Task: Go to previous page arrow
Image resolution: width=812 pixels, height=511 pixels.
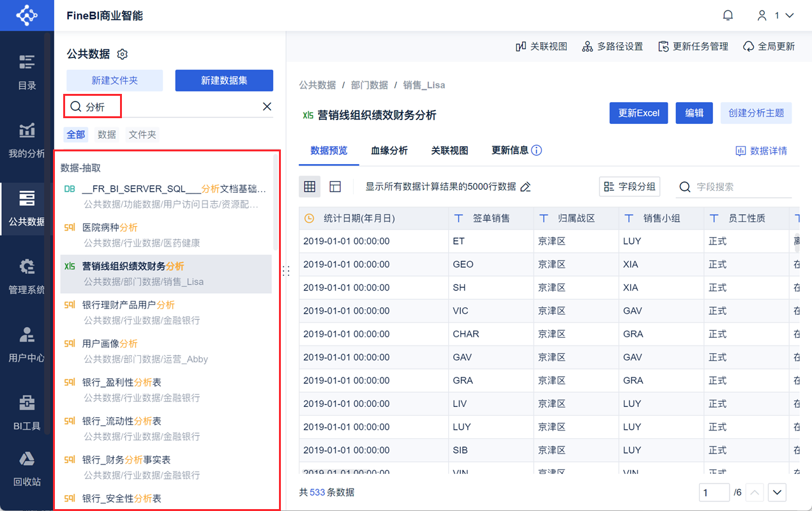Action: (x=755, y=492)
